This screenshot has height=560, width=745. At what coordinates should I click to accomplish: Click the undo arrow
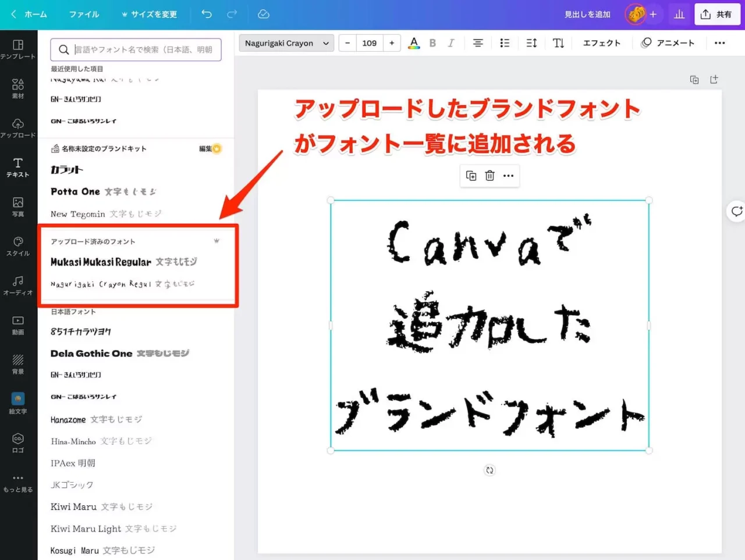[207, 14]
